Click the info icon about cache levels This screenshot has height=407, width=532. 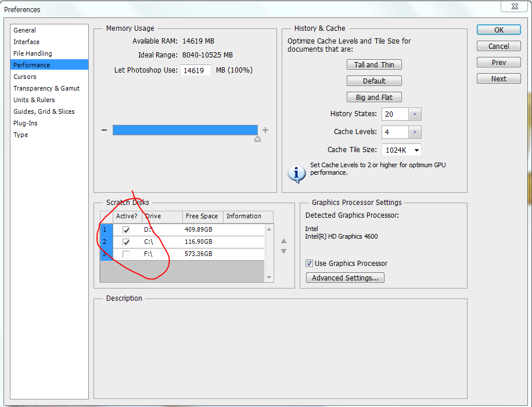tap(297, 174)
